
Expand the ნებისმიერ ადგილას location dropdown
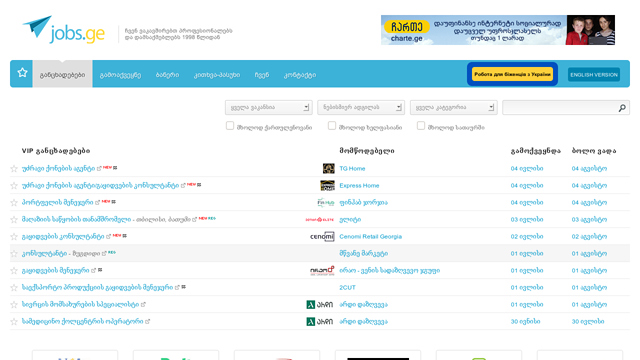[361, 107]
